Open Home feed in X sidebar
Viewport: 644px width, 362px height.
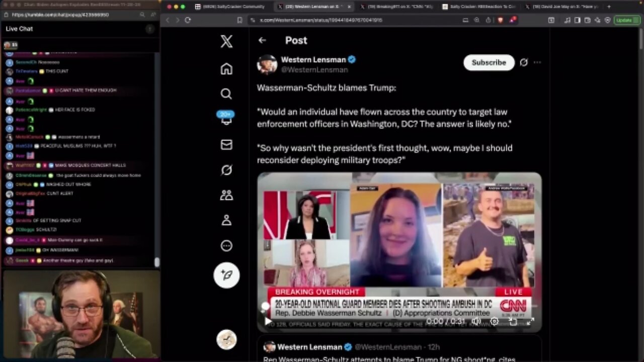(226, 69)
